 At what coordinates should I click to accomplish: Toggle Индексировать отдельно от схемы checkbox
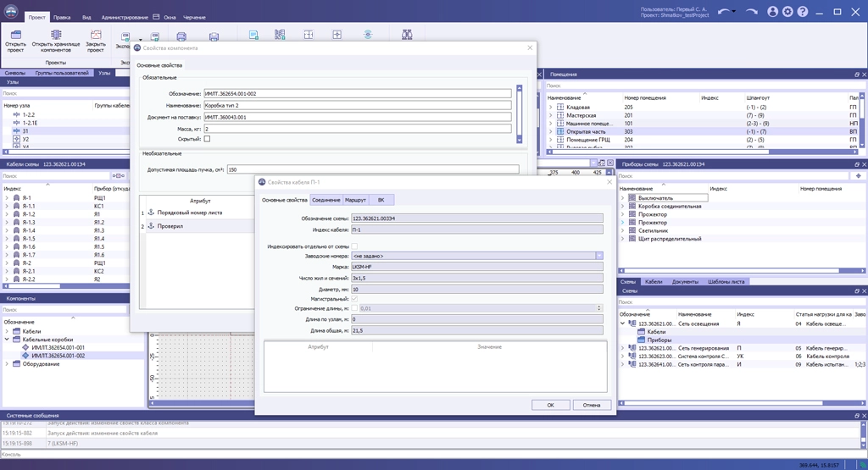354,246
